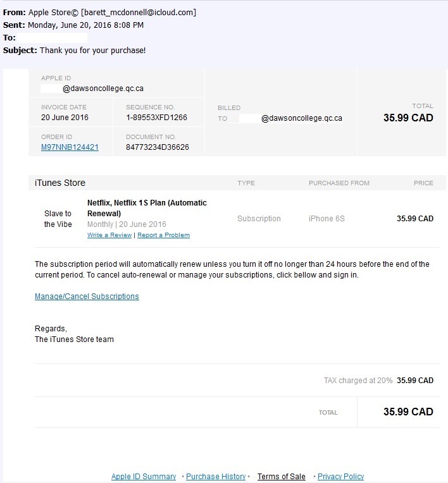Click the Slave to the Vibe artwork placeholder
Viewport: 448px width, 483px height.
pyautogui.click(x=58, y=219)
